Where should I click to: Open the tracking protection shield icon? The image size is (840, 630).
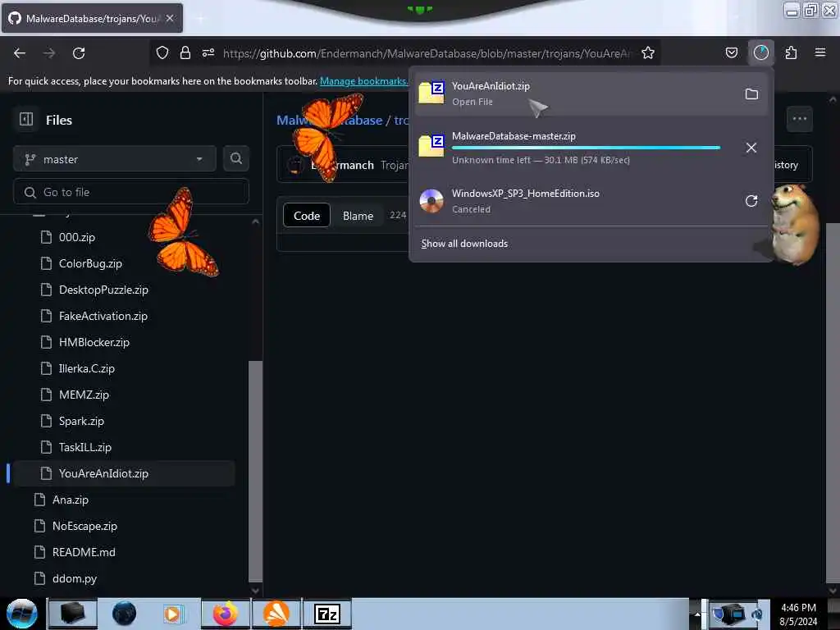click(162, 52)
